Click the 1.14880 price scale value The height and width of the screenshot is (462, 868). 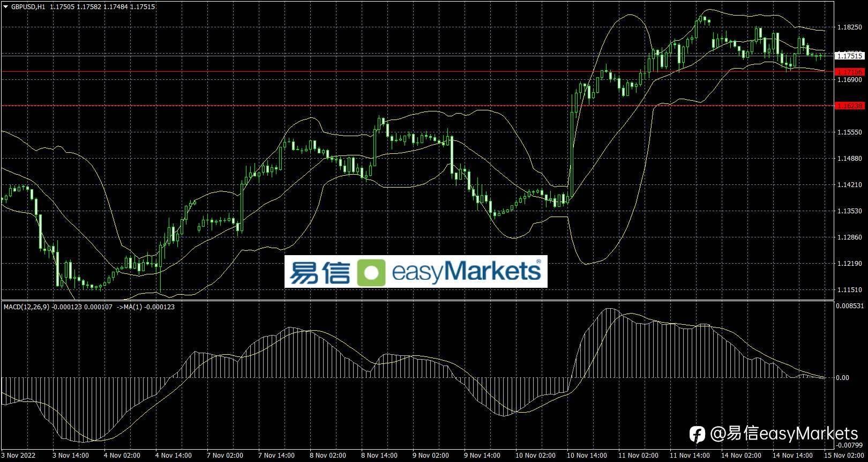849,158
